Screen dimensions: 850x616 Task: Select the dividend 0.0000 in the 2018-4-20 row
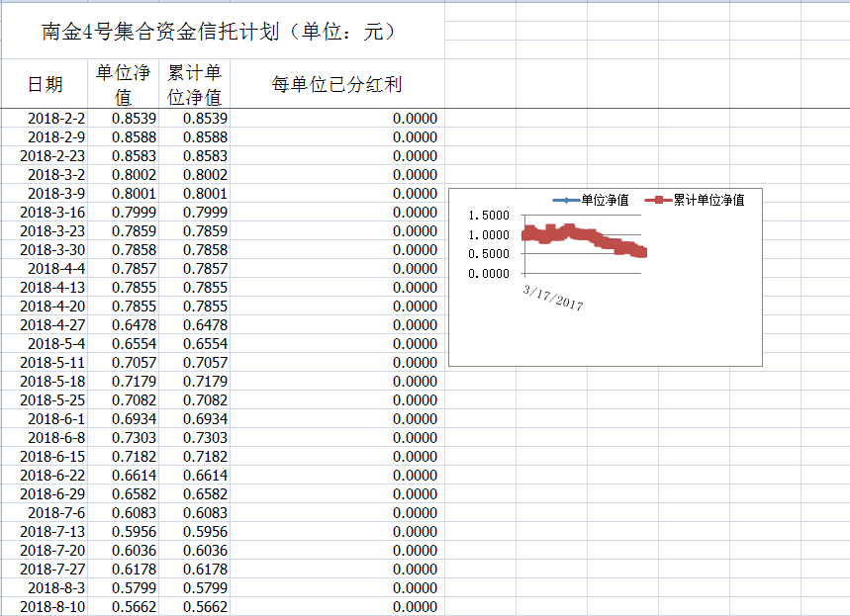(x=337, y=307)
